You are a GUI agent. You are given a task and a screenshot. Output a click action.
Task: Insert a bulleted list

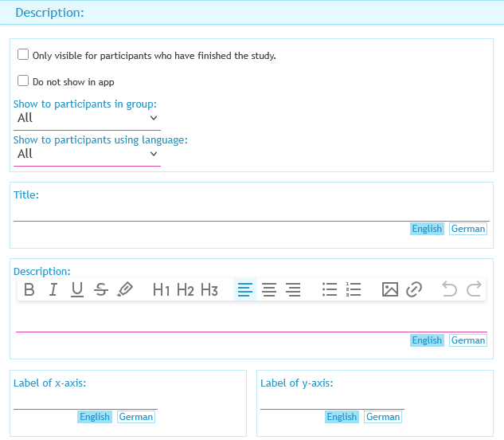point(330,290)
